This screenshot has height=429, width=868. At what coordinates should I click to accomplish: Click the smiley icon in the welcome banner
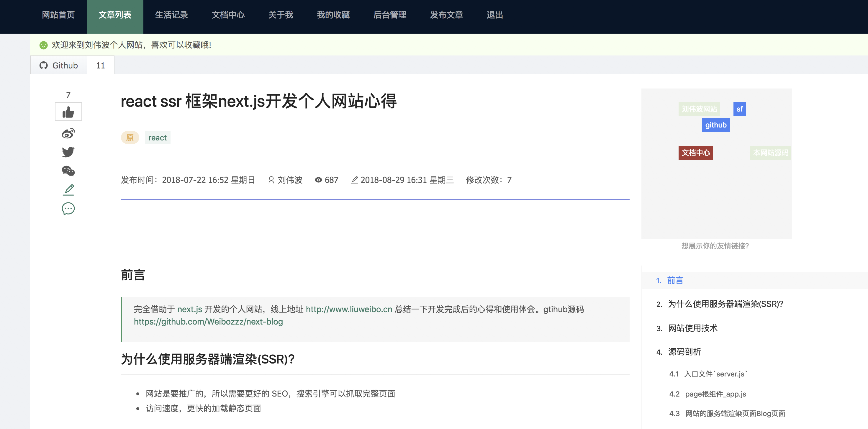[x=43, y=45]
